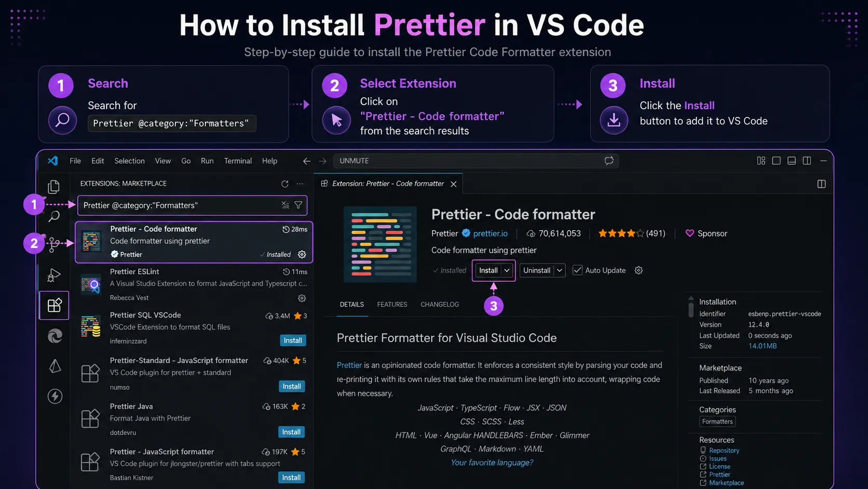Open the Search view in activity bar
The width and height of the screenshot is (868, 489).
point(54,217)
